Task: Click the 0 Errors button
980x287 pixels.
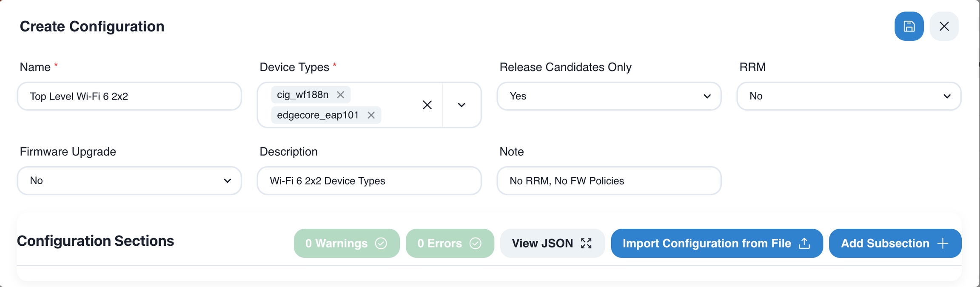Action: click(x=450, y=243)
